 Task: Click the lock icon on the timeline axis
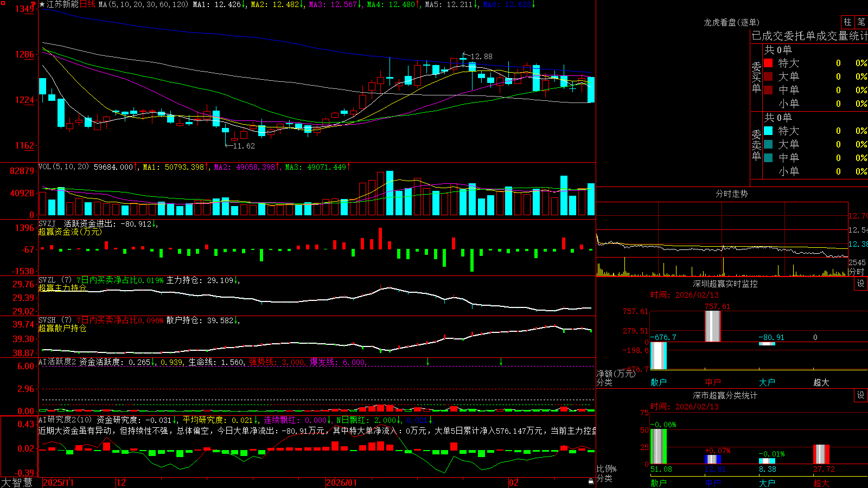pos(591,481)
